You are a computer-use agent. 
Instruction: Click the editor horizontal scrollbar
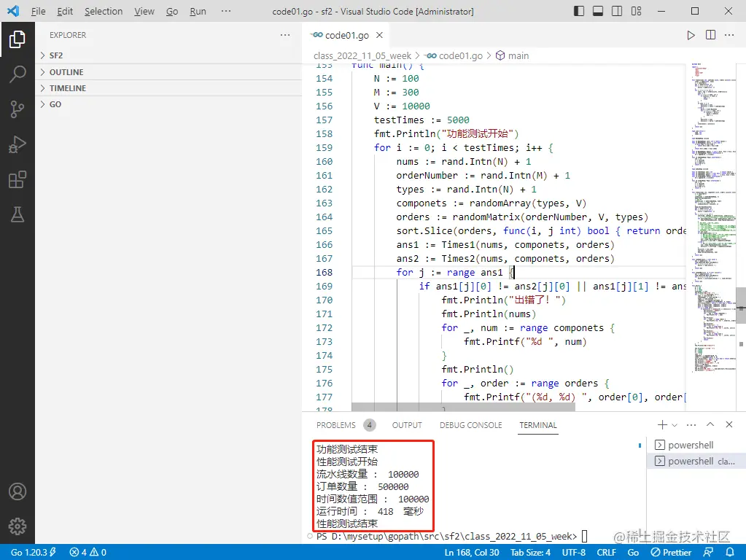[x=463, y=407]
